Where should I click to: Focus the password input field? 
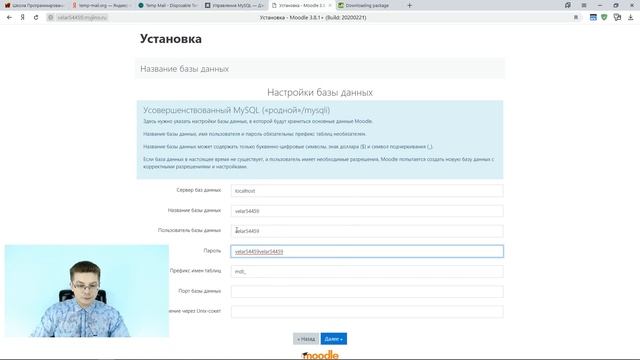click(x=367, y=251)
